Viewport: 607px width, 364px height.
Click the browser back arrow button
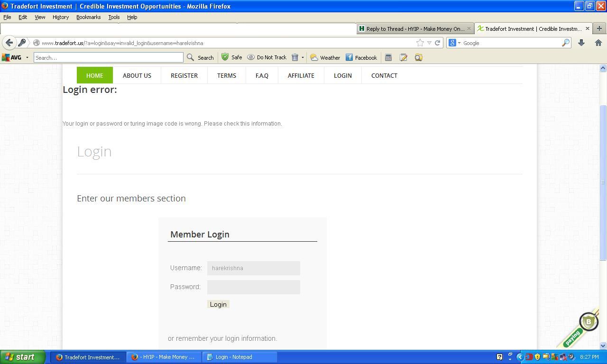(9, 43)
